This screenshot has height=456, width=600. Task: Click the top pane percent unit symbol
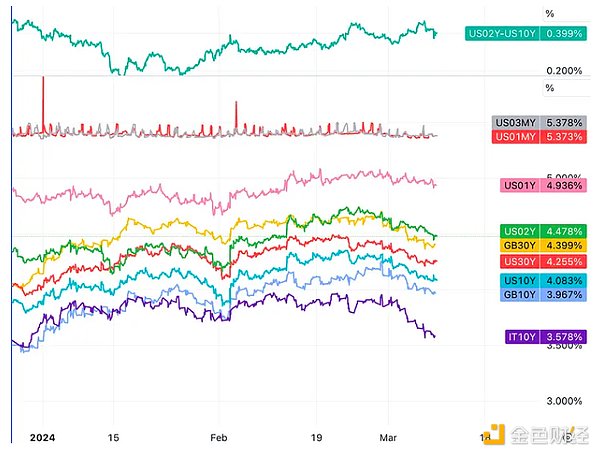(x=548, y=14)
